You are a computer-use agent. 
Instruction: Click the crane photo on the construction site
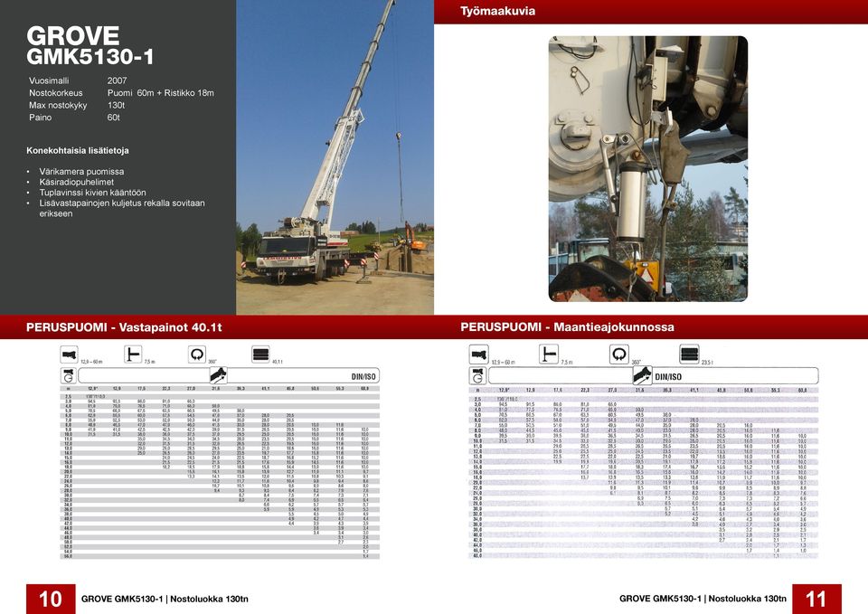(x=335, y=157)
